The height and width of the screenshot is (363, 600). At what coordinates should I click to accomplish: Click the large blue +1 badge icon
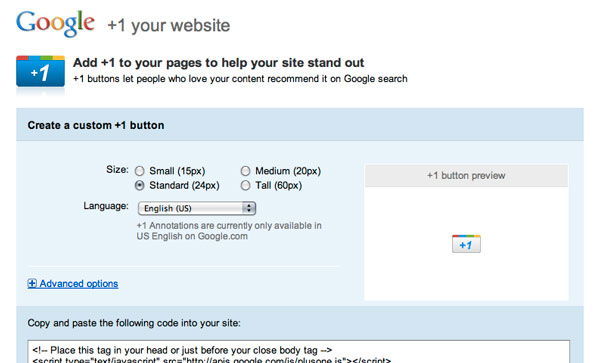(40, 71)
